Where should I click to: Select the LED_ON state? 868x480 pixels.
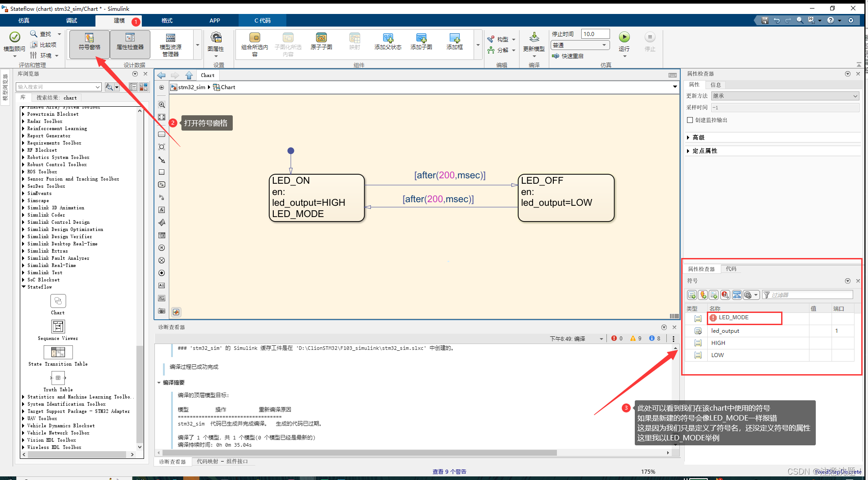coord(316,198)
